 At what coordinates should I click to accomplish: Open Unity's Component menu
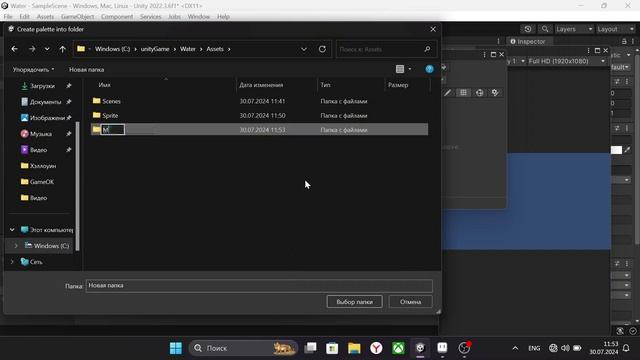[117, 17]
